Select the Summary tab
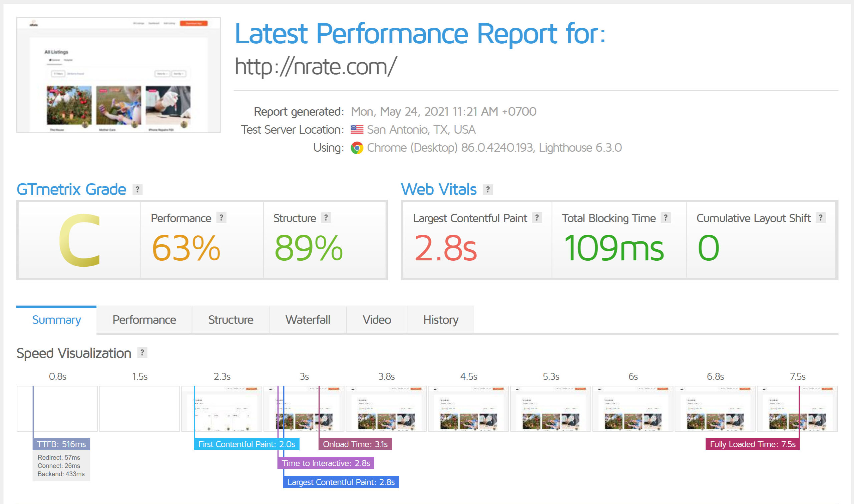Viewport: 854px width, 504px height. (56, 320)
